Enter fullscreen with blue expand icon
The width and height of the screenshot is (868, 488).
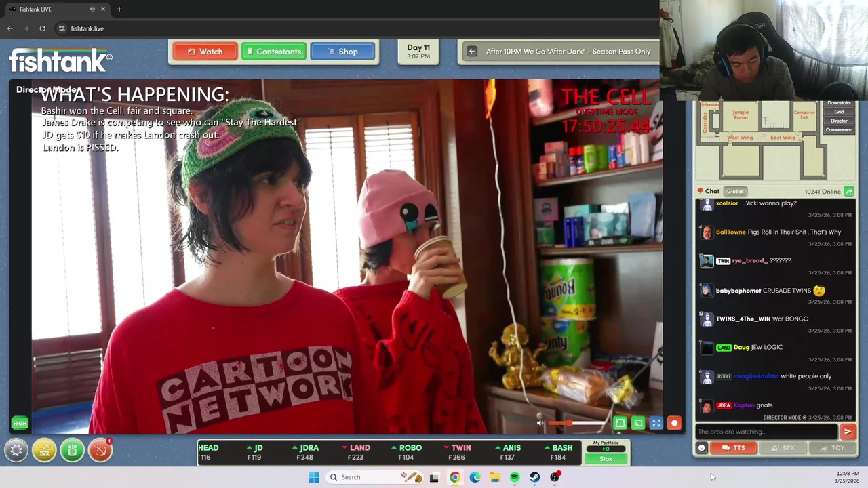(656, 424)
